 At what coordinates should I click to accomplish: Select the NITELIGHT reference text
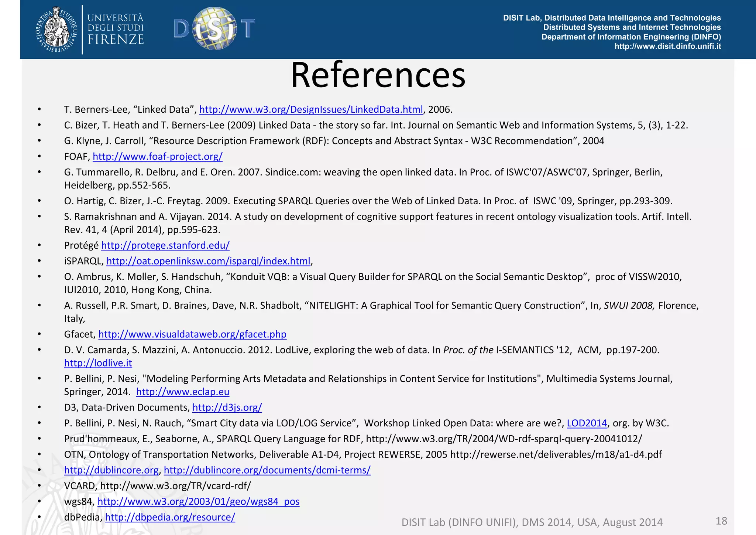click(x=381, y=312)
